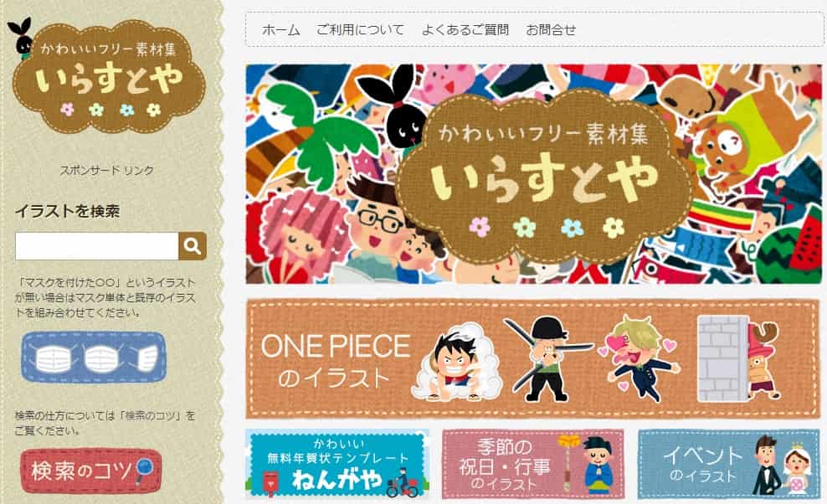This screenshot has width=827, height=504.
Task: Click the Chopper behind wall illustration
Action: 739,359
